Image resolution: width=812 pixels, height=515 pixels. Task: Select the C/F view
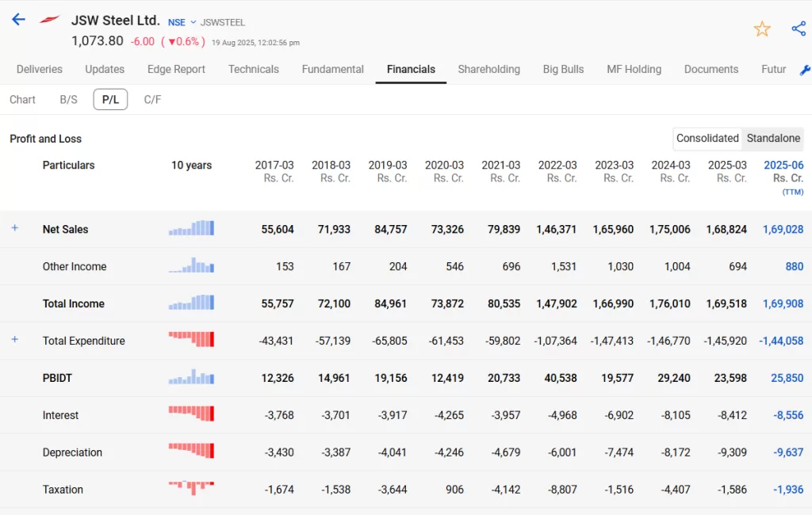coord(152,99)
